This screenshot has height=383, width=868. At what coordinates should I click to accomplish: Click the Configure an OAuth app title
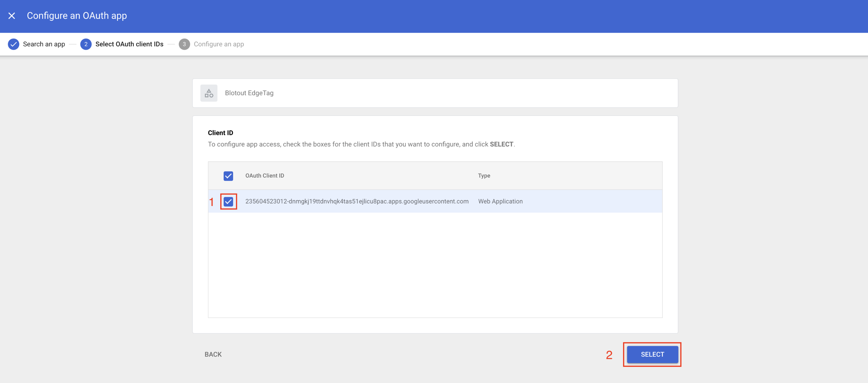tap(77, 16)
